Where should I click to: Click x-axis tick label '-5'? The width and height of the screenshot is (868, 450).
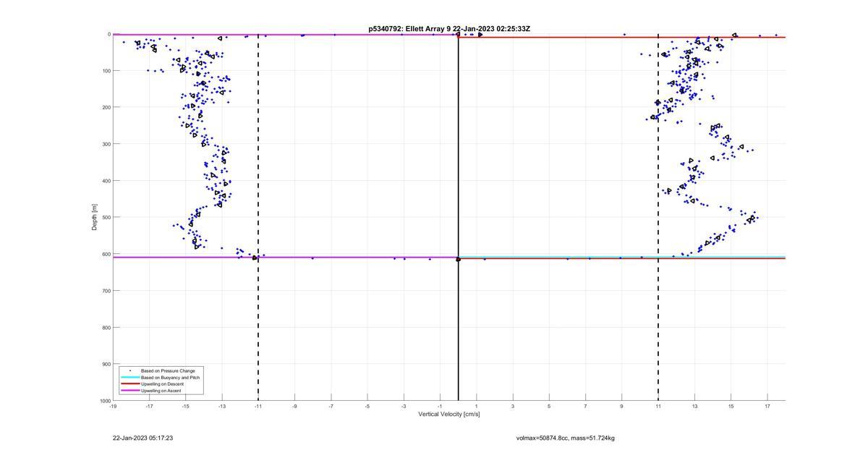click(367, 406)
